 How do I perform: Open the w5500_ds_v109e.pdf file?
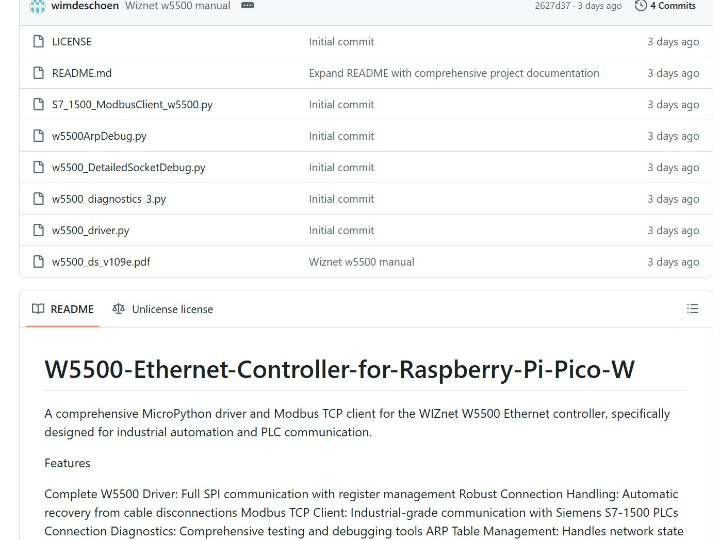point(101,262)
